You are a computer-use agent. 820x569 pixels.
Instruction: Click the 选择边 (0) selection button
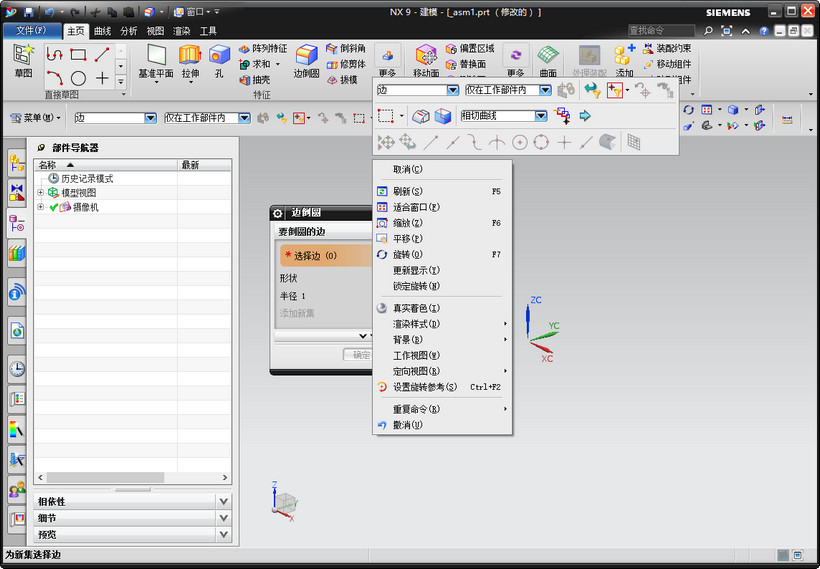[x=326, y=256]
